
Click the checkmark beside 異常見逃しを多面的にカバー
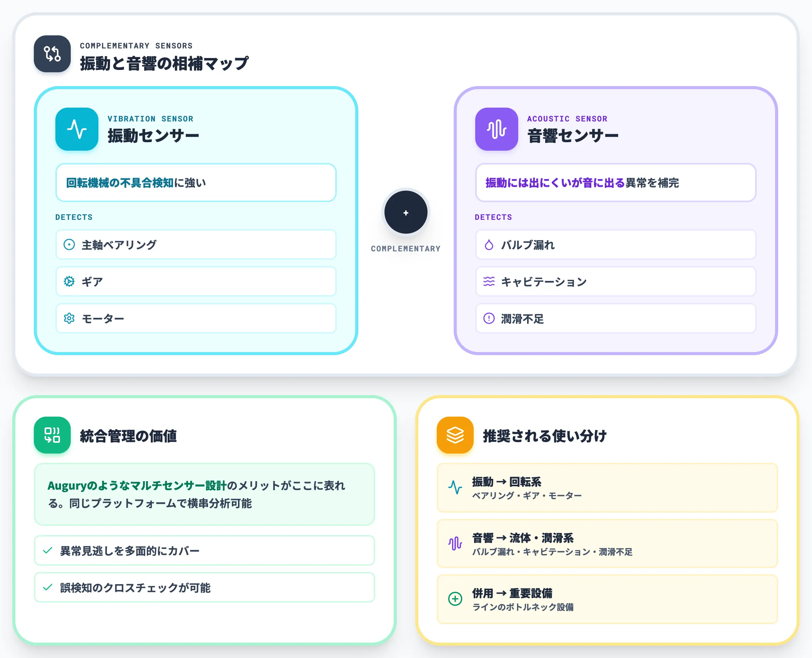48,550
